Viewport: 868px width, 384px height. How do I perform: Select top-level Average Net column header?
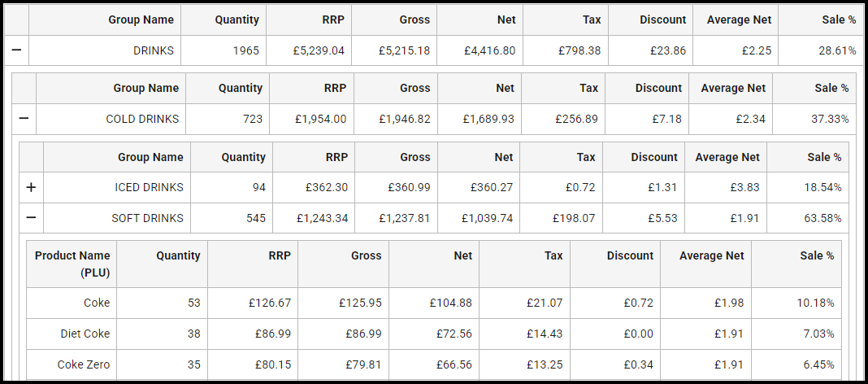[739, 20]
